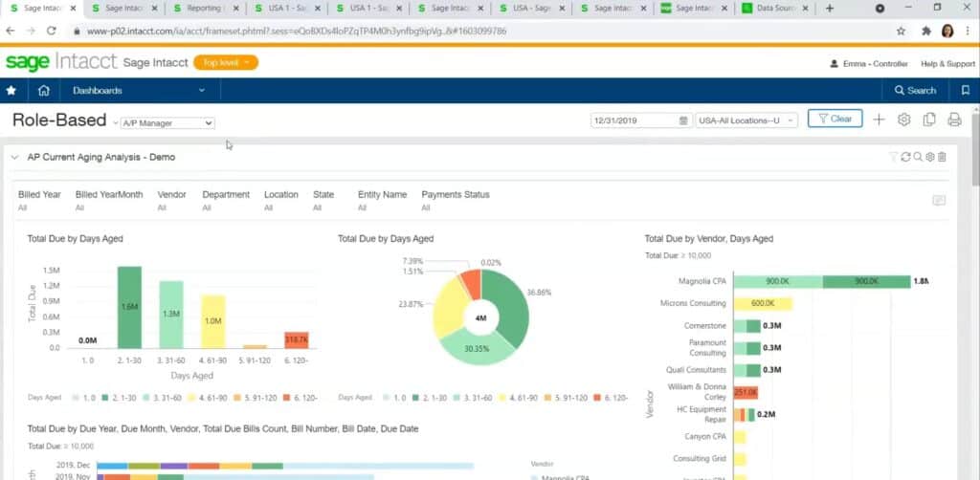
Task: Click Microns Consulting 600.0K bar
Action: click(x=763, y=304)
